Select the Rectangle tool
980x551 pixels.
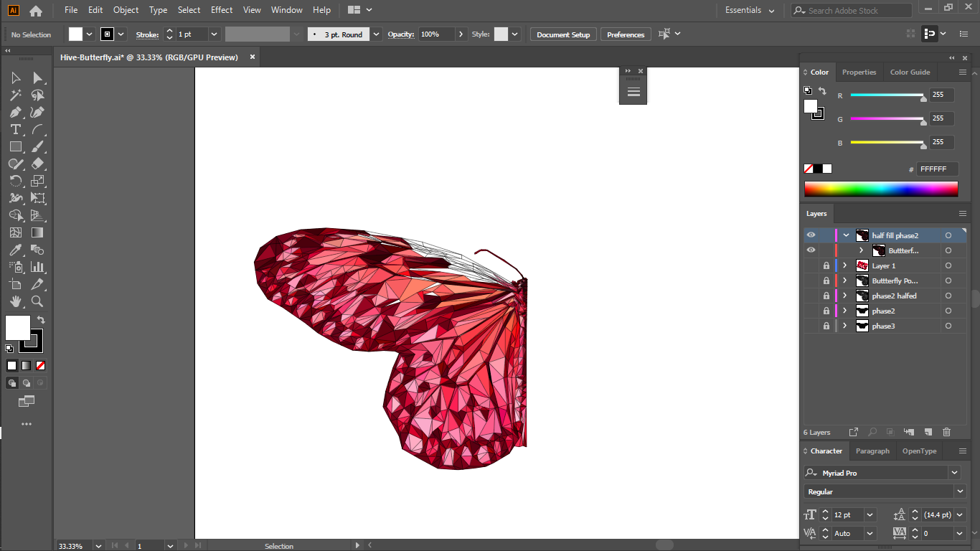[x=16, y=146]
